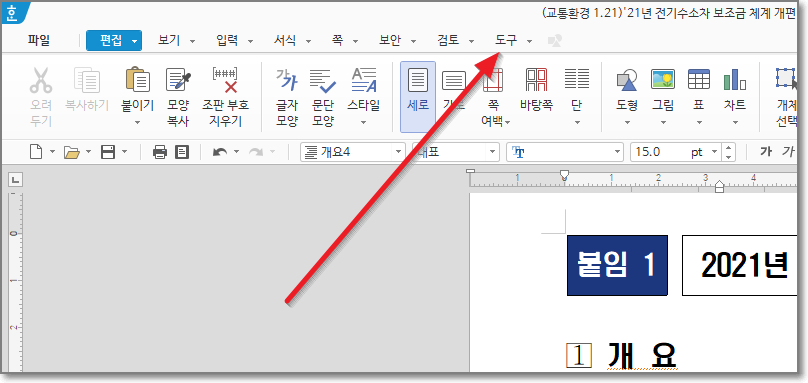Expand the Shapes (도형) dropdown arrow

click(627, 123)
